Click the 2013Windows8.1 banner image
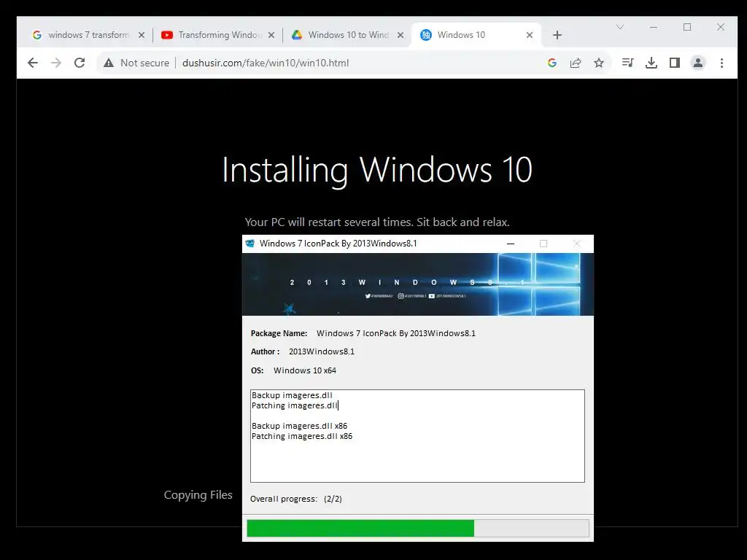The width and height of the screenshot is (747, 560). [418, 284]
